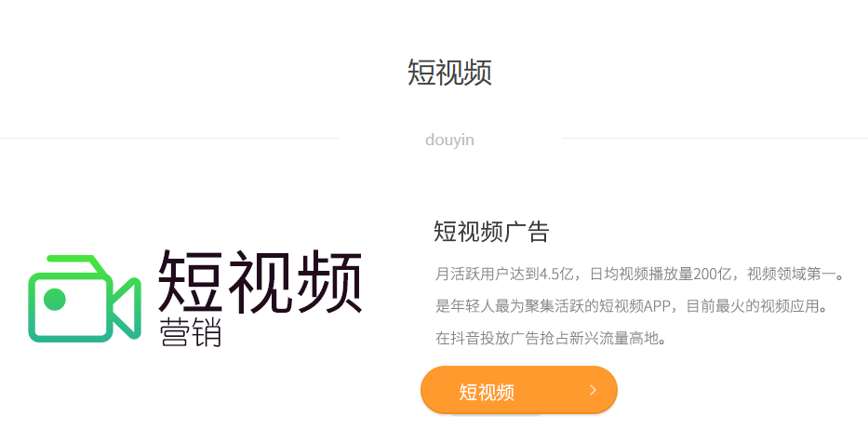Click the divider line right of douyin
This screenshot has height=443, width=868.
pos(714,138)
